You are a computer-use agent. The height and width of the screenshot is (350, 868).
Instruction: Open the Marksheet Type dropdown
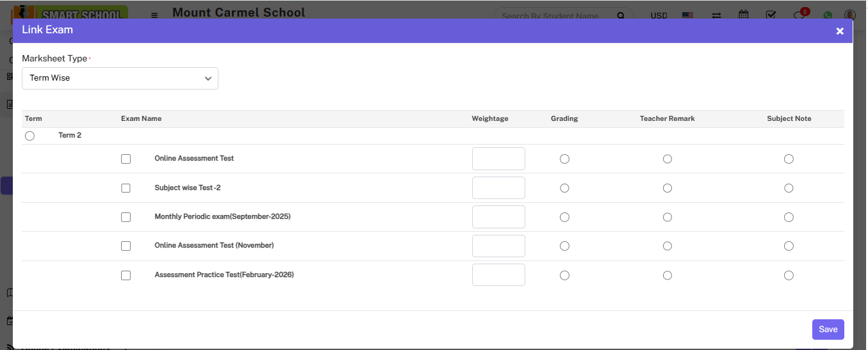[120, 78]
